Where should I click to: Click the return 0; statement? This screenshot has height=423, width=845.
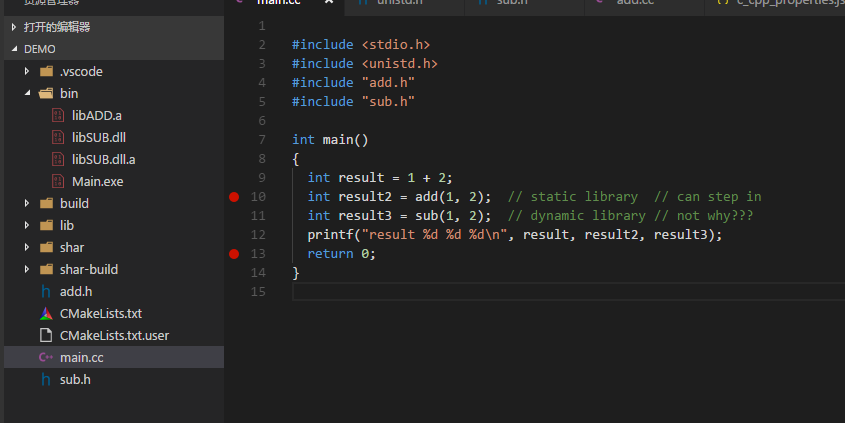coord(341,254)
